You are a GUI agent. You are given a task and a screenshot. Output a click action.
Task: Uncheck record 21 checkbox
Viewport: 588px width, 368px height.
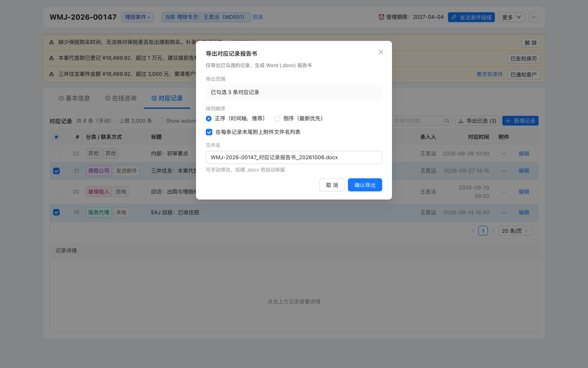[x=56, y=171]
